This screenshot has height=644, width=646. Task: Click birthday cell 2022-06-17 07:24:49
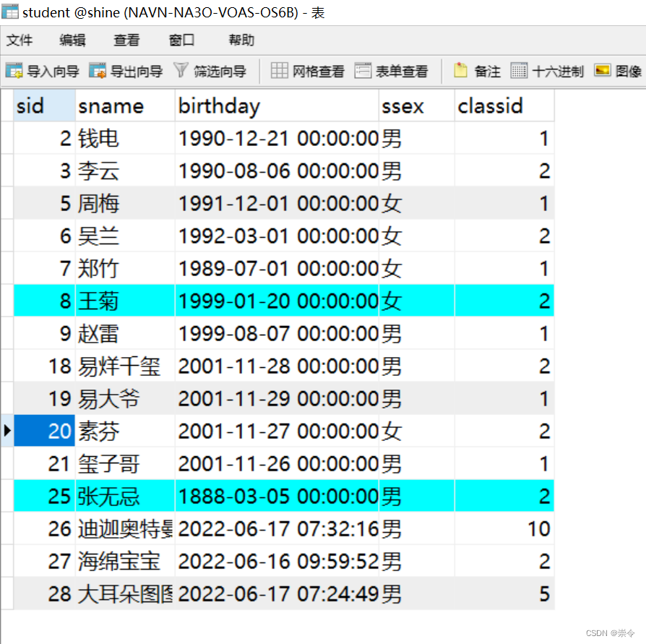tap(277, 593)
